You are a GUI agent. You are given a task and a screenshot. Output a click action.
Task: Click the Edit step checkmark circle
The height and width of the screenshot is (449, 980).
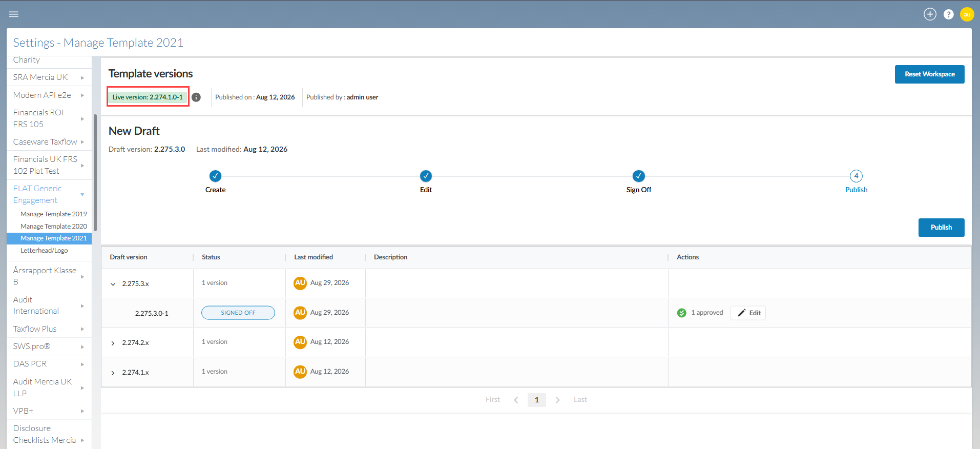click(426, 176)
